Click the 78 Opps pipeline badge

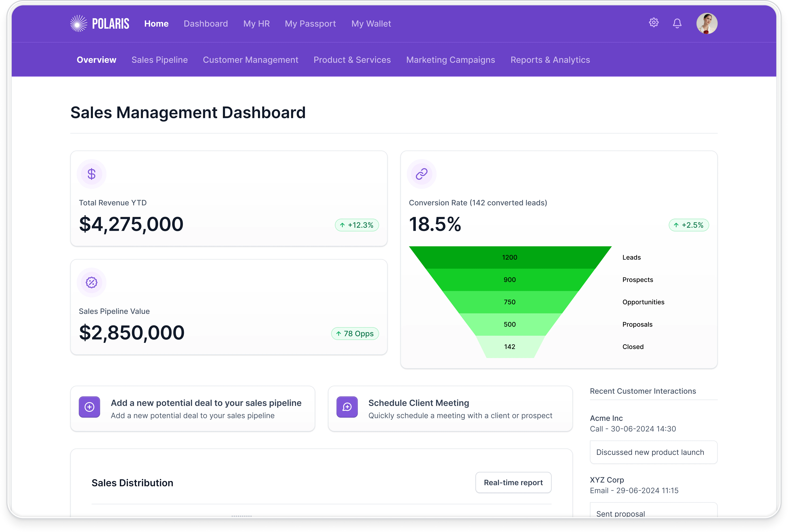355,333
